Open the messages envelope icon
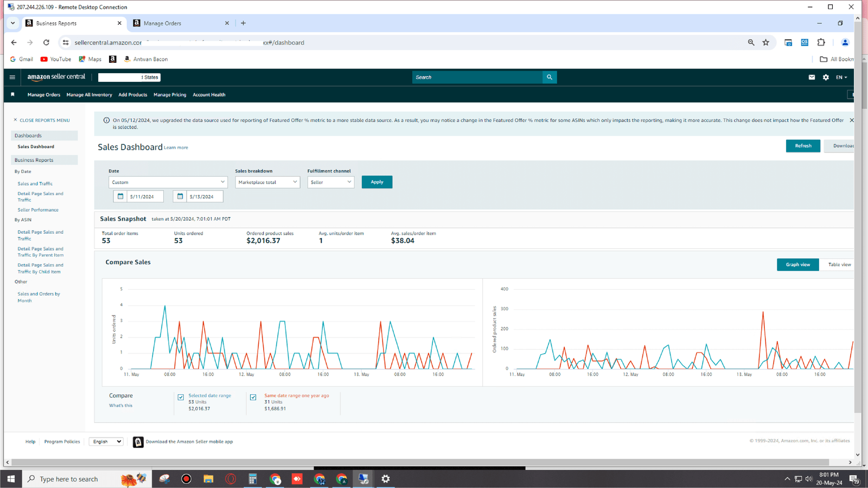 click(812, 77)
